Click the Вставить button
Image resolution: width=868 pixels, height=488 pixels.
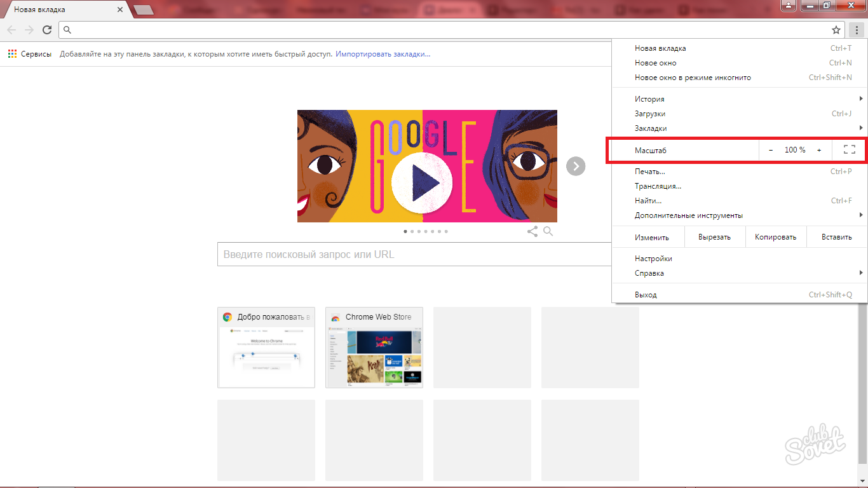click(x=836, y=237)
